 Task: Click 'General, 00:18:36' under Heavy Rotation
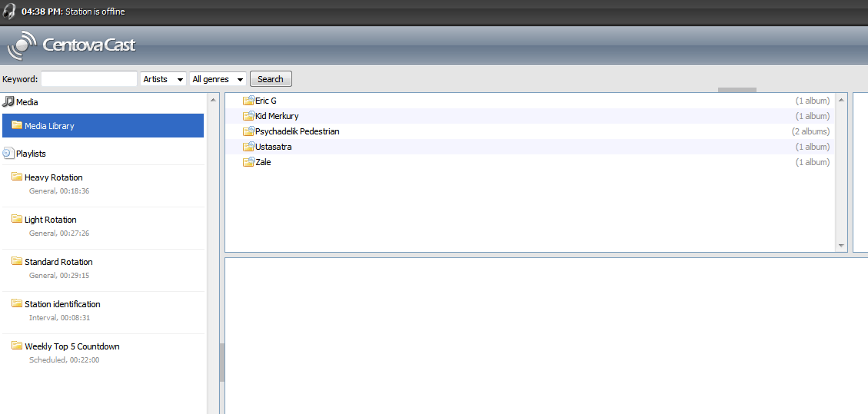(x=59, y=191)
